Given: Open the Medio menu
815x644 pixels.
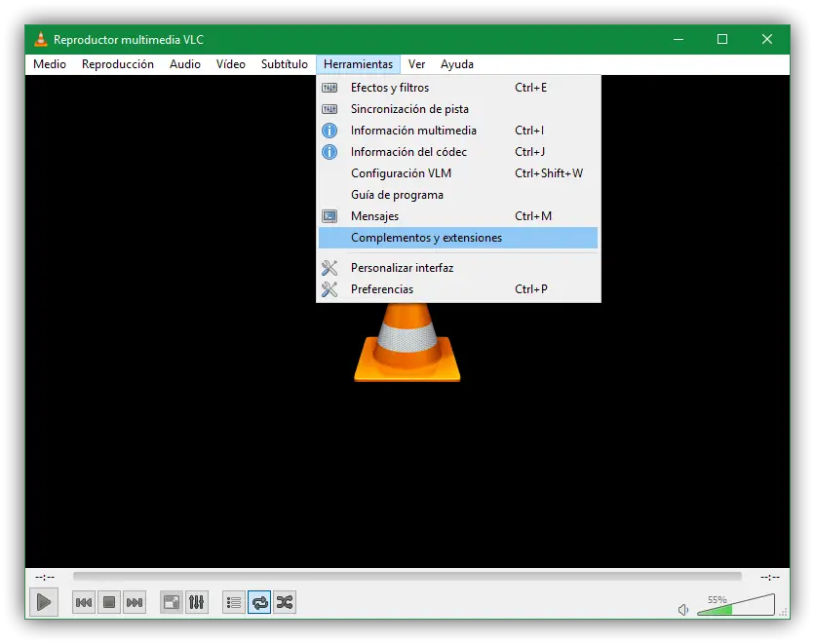Looking at the screenshot, I should pyautogui.click(x=50, y=64).
